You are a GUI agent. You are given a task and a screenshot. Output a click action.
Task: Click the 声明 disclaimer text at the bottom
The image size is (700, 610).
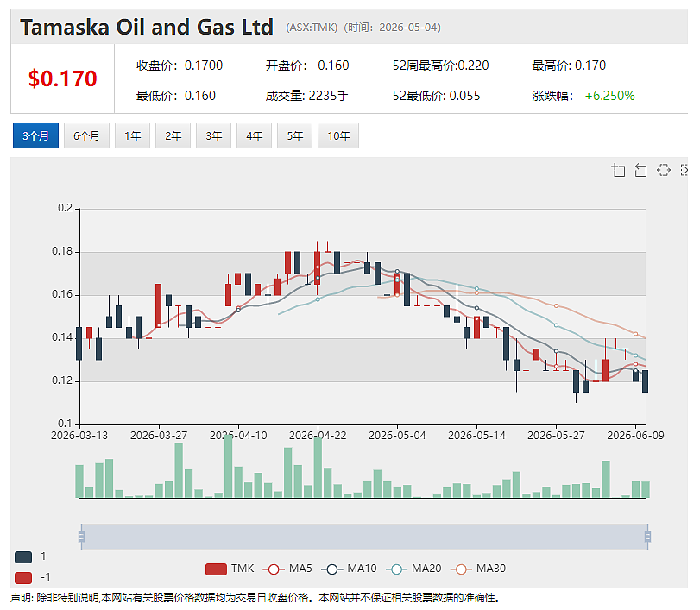255,598
